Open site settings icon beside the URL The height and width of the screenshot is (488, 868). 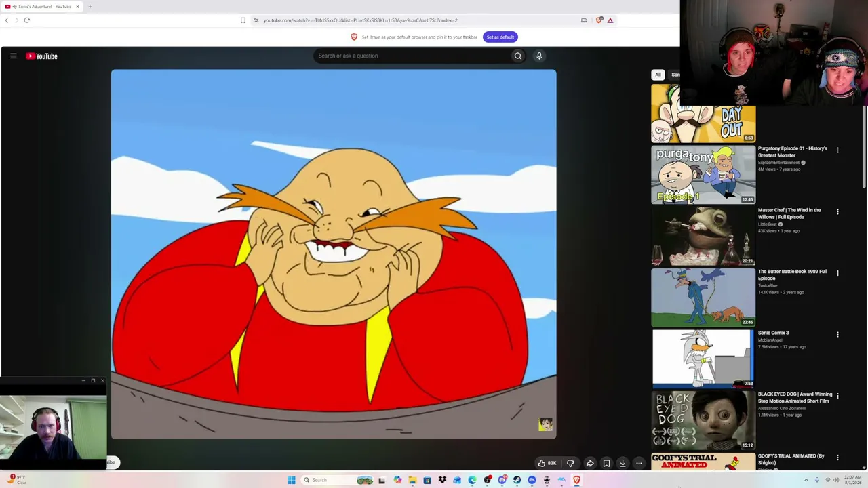(256, 20)
